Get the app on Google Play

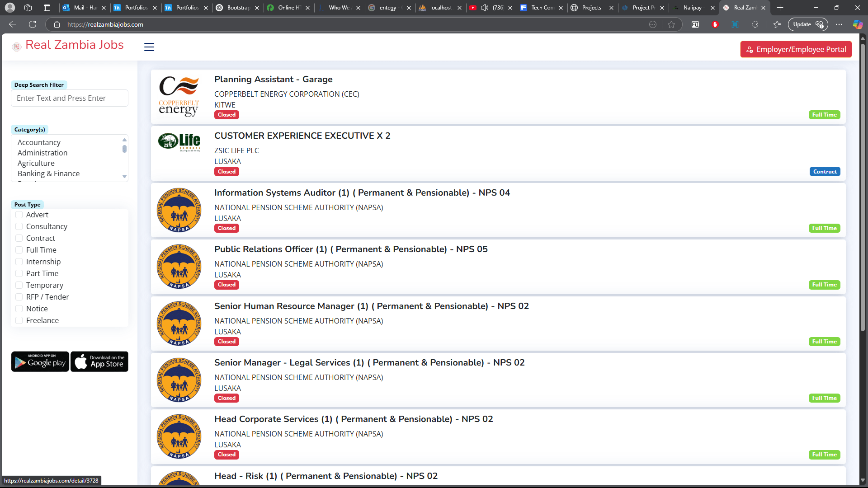(x=40, y=361)
